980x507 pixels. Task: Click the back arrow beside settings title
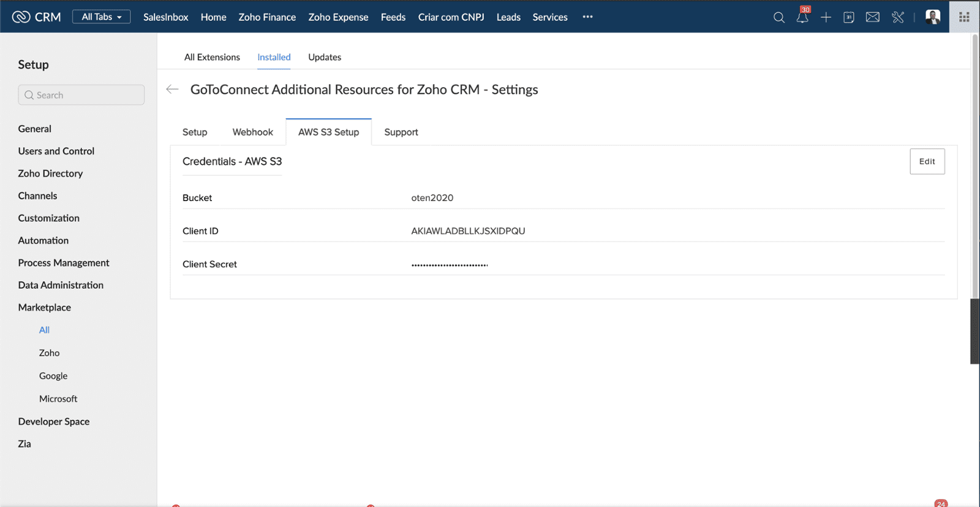point(173,90)
